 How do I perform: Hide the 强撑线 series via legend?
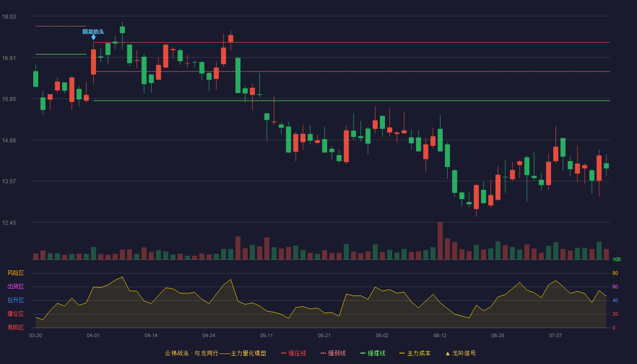[x=373, y=353]
